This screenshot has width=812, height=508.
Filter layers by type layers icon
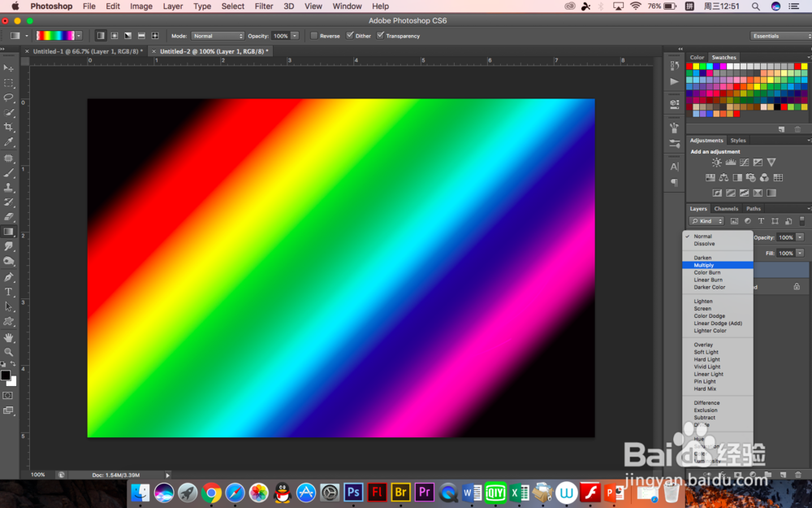click(x=762, y=221)
